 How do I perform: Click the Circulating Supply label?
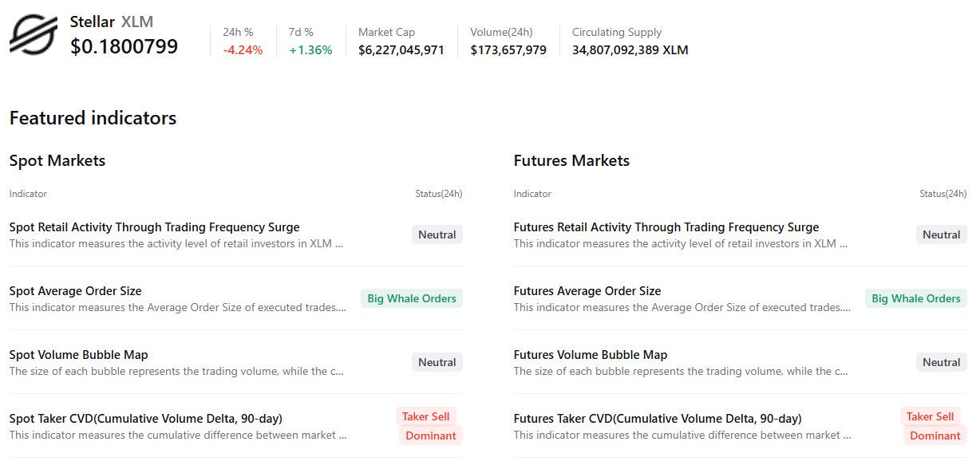coord(617,33)
